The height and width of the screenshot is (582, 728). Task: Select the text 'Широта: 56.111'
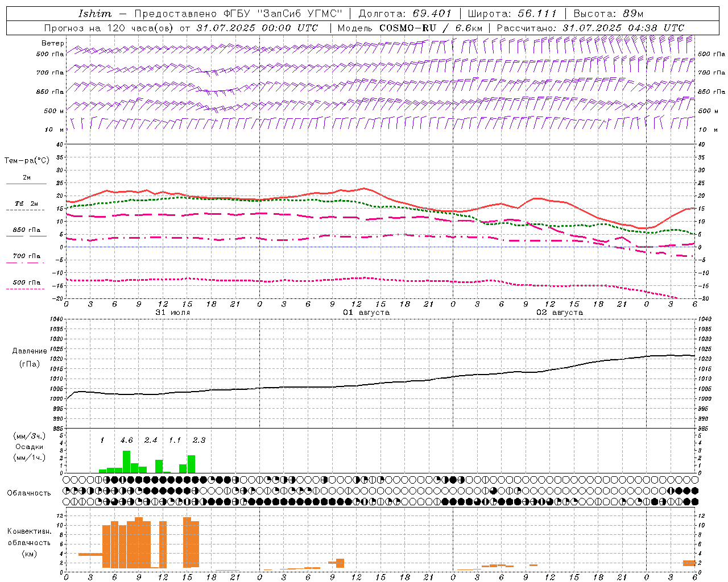(x=511, y=14)
